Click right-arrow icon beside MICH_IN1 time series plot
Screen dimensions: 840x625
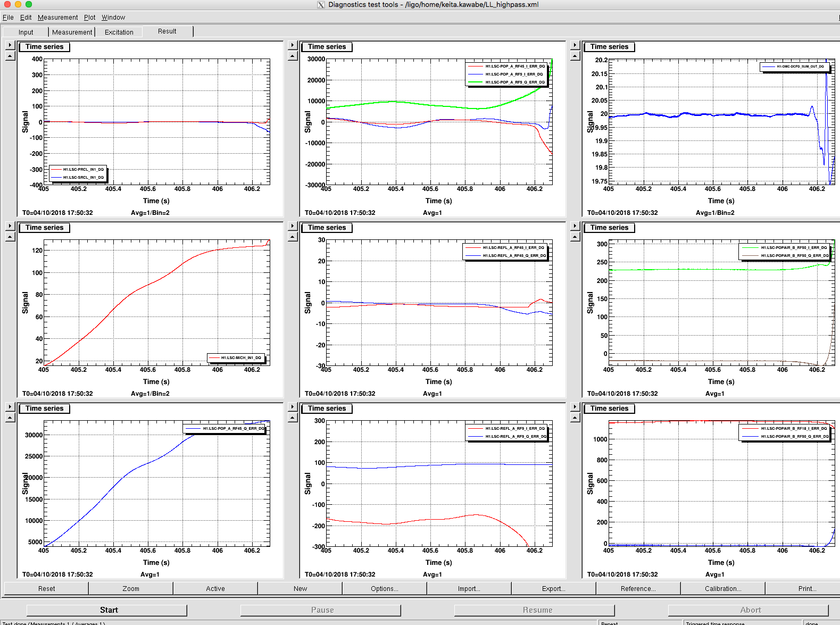[10, 226]
